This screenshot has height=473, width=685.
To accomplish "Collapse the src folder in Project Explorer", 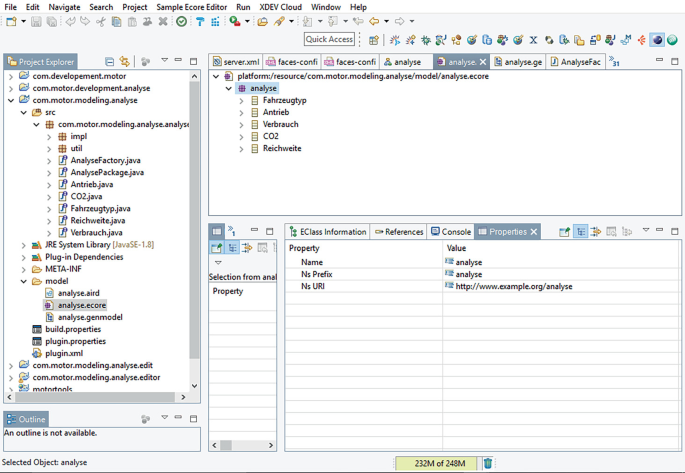I will click(x=24, y=113).
